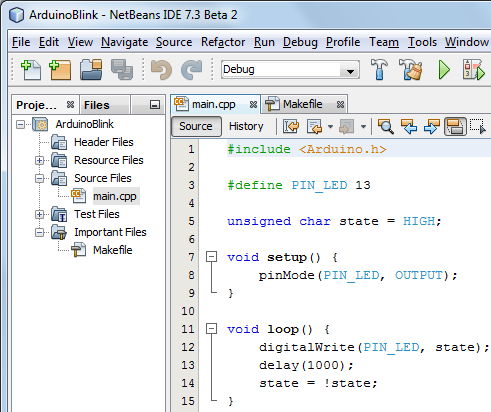Click the Find Next Occurrence icon

(x=432, y=127)
